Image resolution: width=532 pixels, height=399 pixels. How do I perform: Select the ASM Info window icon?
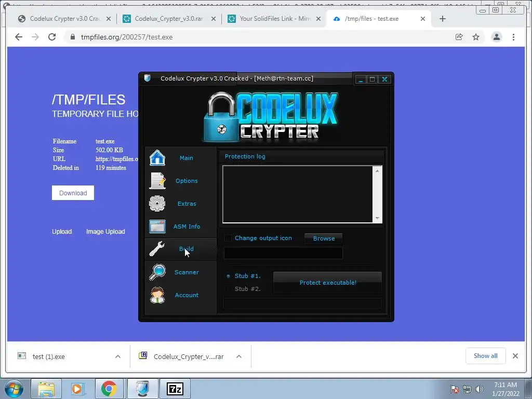click(x=157, y=227)
